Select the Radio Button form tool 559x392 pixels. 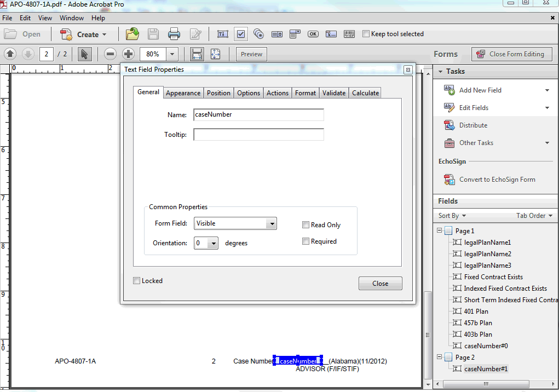tap(259, 34)
